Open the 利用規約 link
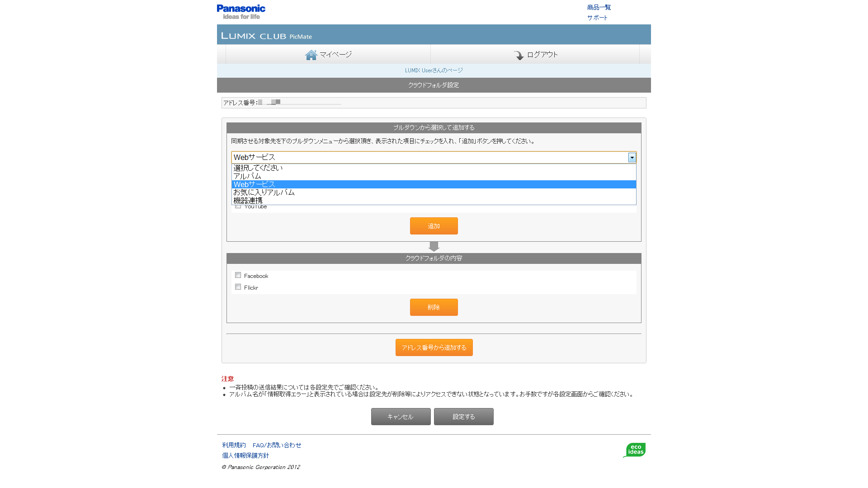This screenshot has height=488, width=868. click(233, 445)
